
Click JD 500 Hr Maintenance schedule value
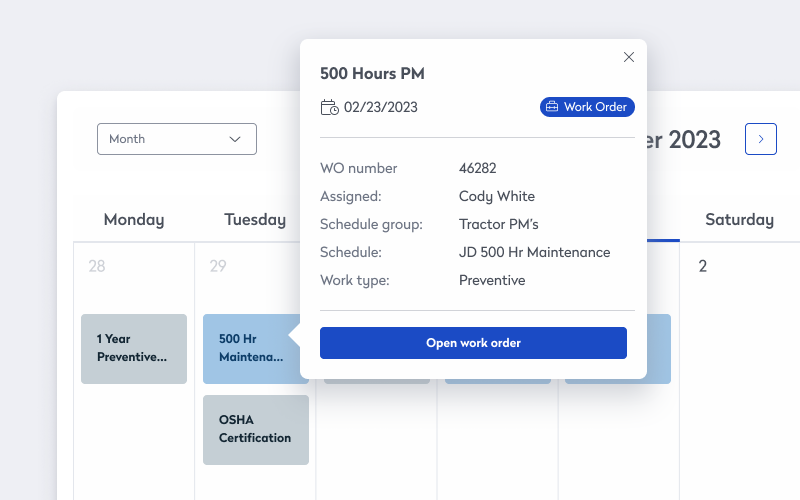pyautogui.click(x=534, y=252)
